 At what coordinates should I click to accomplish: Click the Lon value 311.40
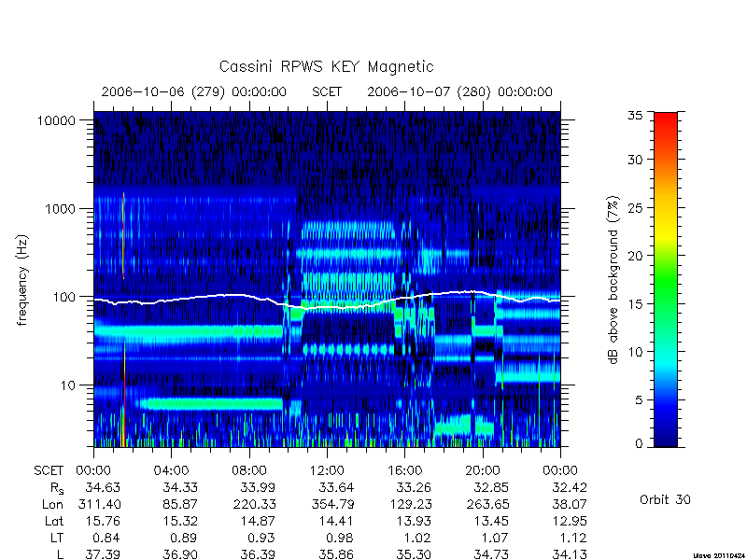(99, 504)
